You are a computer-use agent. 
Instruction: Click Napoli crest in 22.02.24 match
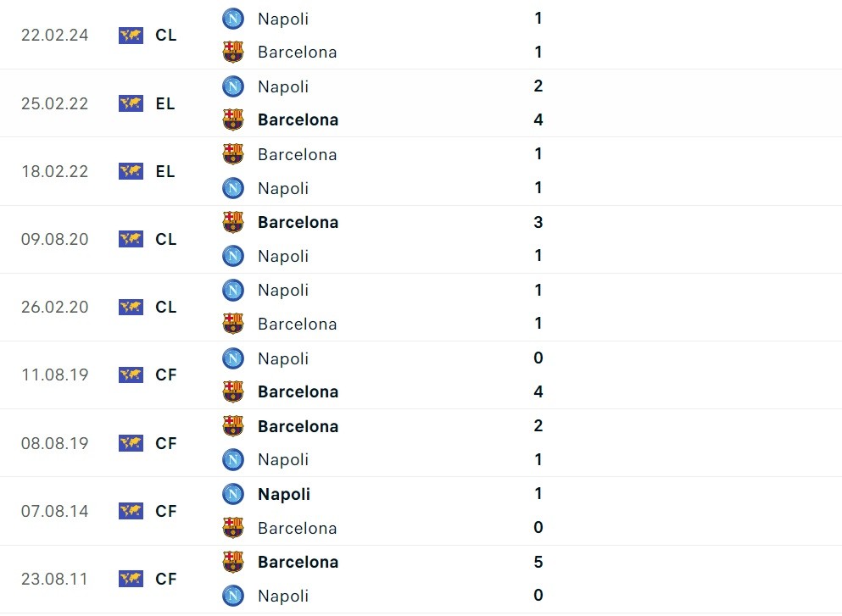(232, 19)
